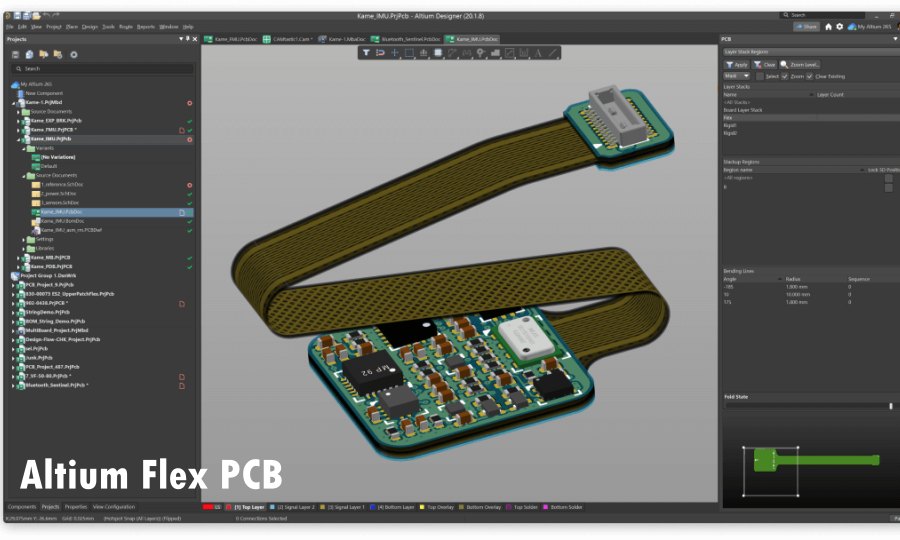
Task: Open the Layer Stack Regions panel mode dropdown
Action: 810,52
